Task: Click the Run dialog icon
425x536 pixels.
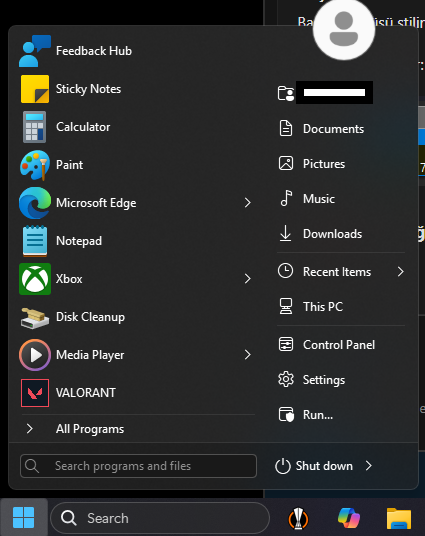Action: (286, 414)
